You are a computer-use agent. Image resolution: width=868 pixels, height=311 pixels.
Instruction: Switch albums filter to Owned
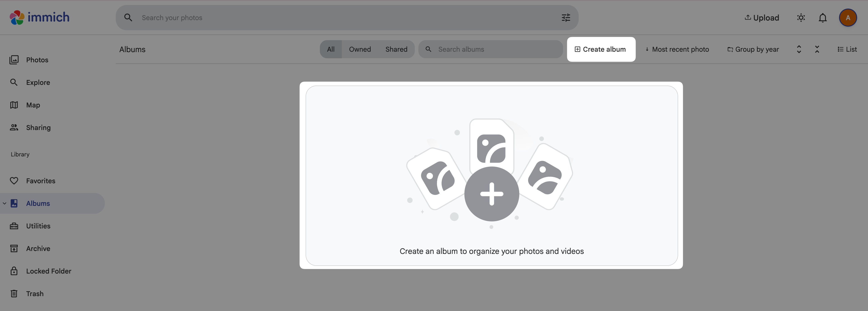[360, 49]
